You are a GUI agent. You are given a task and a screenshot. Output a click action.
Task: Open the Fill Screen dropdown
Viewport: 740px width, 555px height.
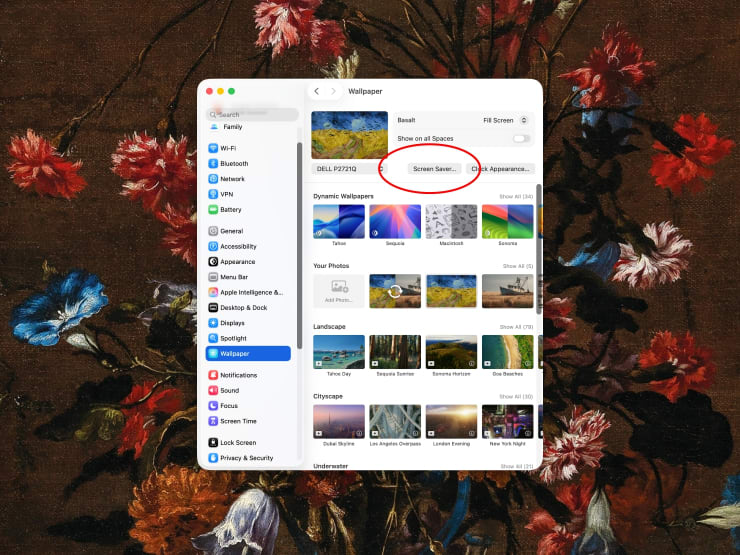click(x=505, y=120)
